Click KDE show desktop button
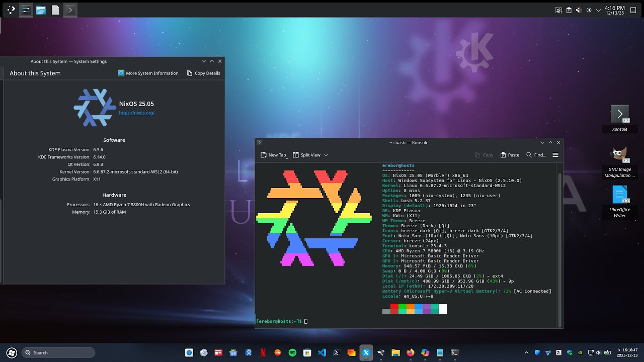 634,10
